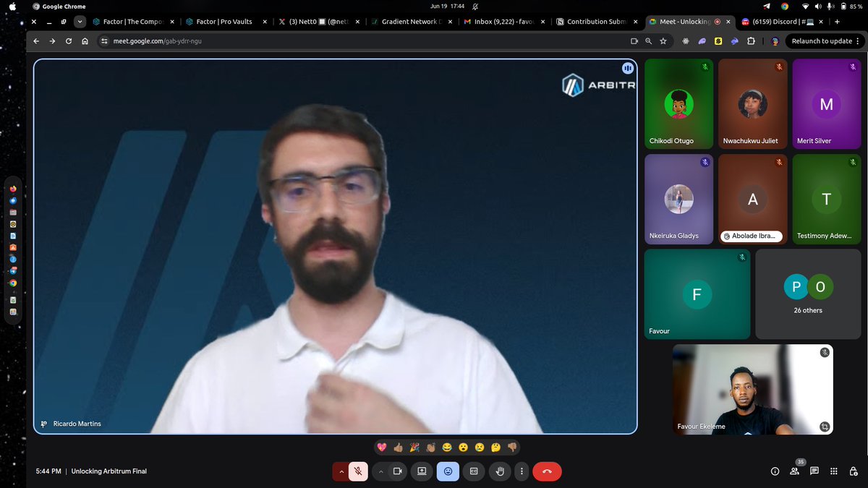Leave the call with red hang-up button
868x488 pixels.
(547, 471)
